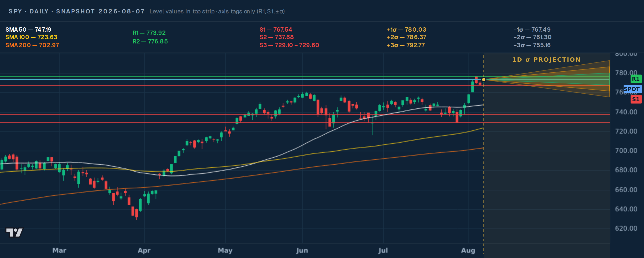Click the Apr label on time axis
Screen dimensions: 644x258
(144, 250)
